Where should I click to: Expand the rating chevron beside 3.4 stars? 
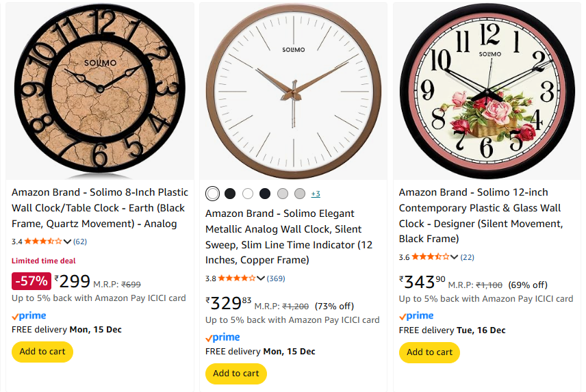(x=67, y=241)
